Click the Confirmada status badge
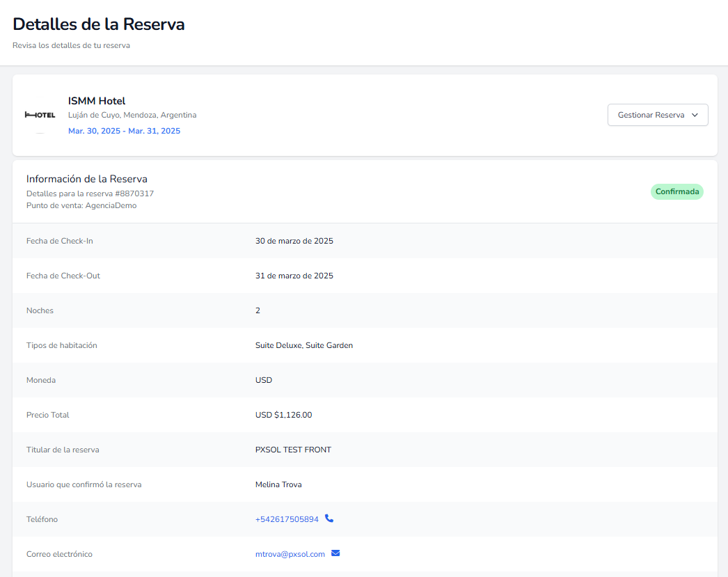Screen dimensions: 728x577 (676, 191)
